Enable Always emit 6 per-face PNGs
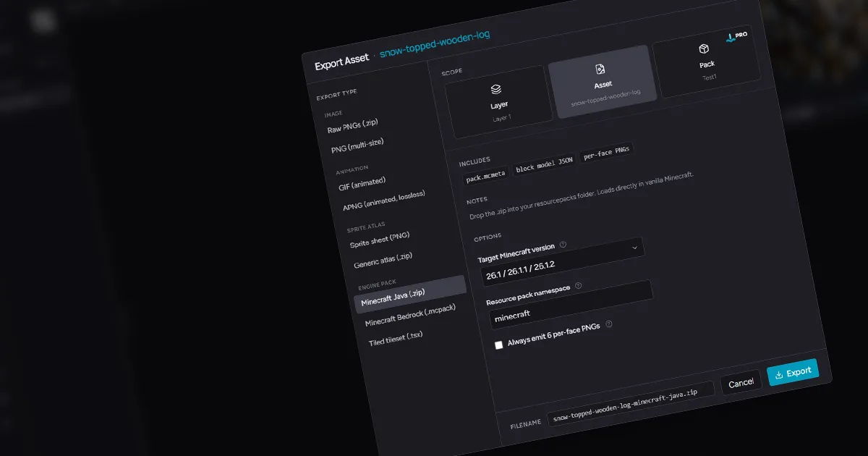The image size is (868, 456). pos(498,345)
